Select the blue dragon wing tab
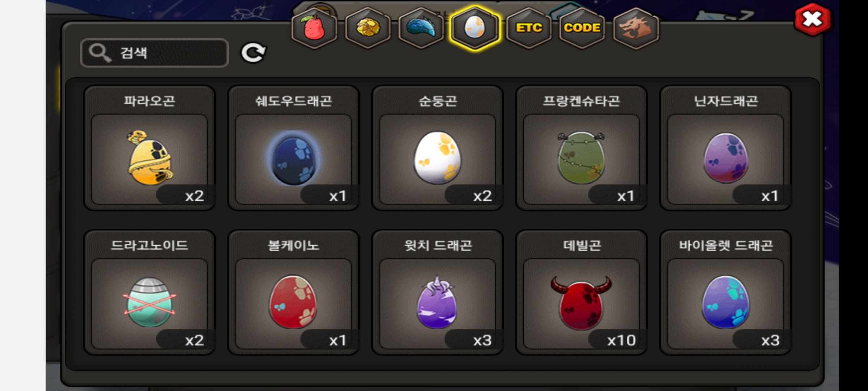Screen dimensions: 868x391 coord(421,28)
